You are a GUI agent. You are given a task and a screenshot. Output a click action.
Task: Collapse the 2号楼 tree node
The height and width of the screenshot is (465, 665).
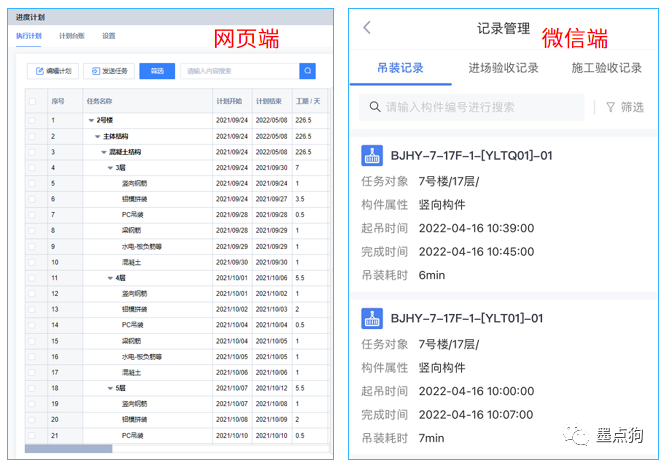pyautogui.click(x=90, y=120)
